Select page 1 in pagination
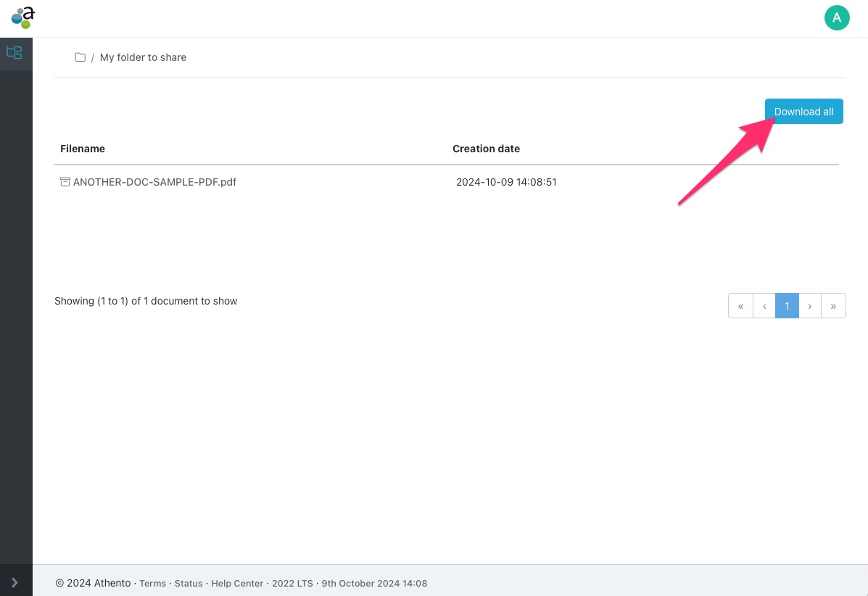The height and width of the screenshot is (596, 868). click(x=787, y=306)
